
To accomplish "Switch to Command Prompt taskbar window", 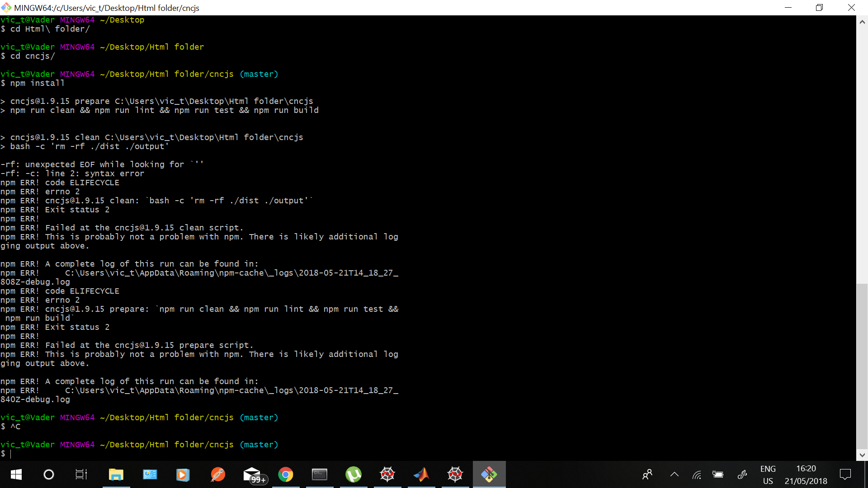I will [x=320, y=474].
